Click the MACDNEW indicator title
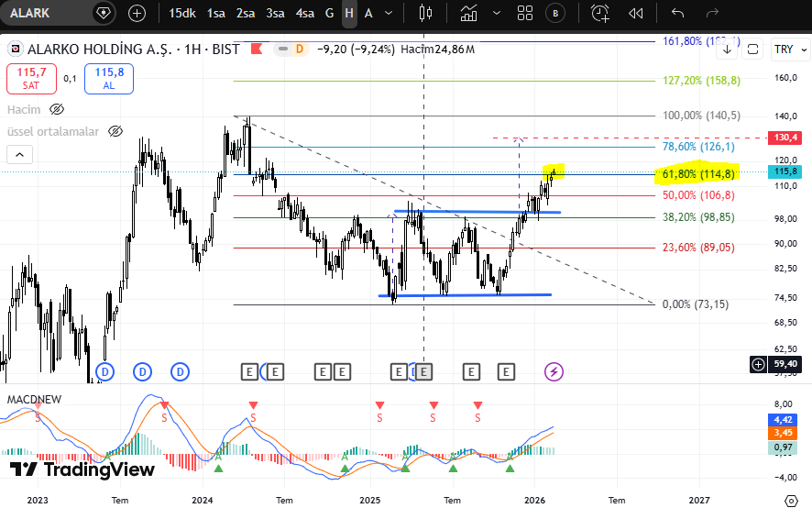The width and height of the screenshot is (812, 508). coord(34,399)
